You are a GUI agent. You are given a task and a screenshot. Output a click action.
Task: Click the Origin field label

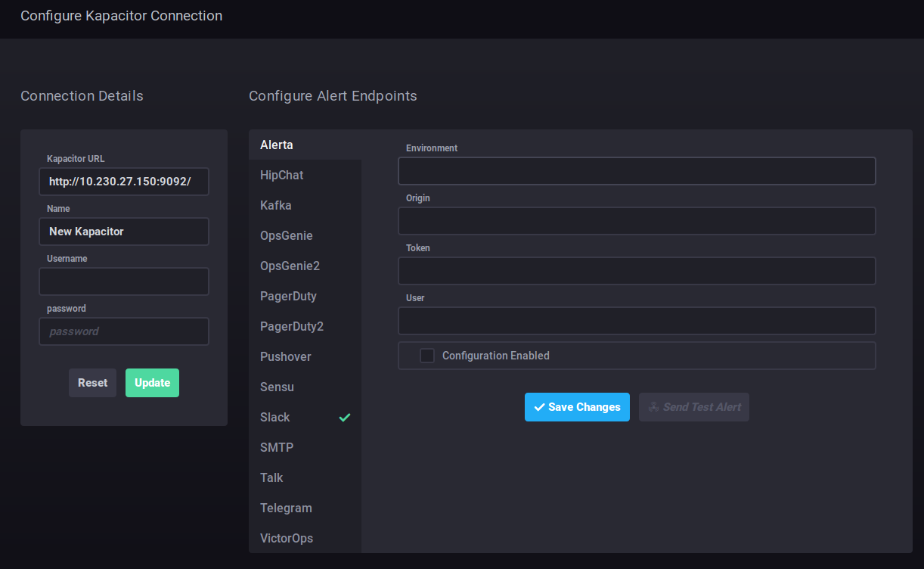point(418,198)
